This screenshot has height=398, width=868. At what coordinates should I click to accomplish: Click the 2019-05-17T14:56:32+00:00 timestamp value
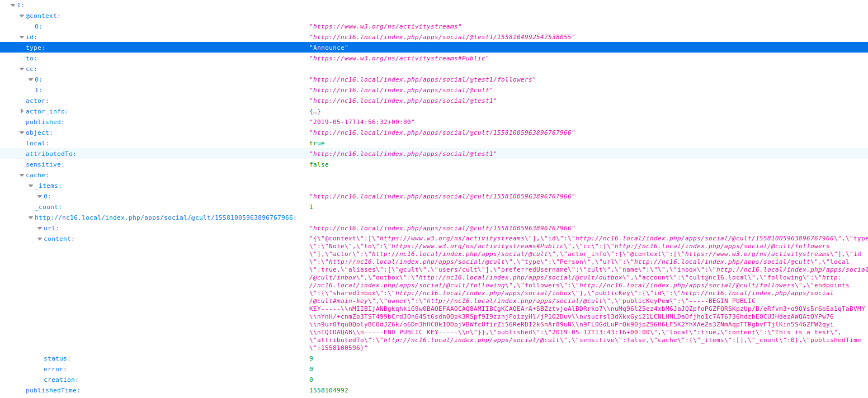[x=362, y=122]
